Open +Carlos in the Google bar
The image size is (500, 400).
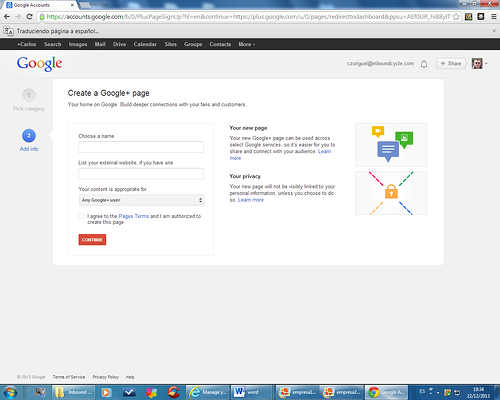(x=27, y=44)
